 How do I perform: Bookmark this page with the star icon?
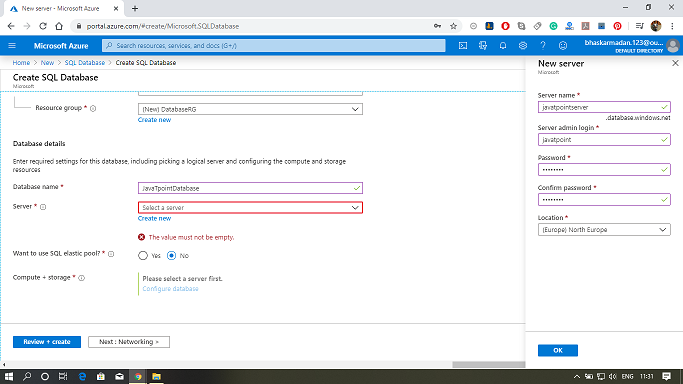pos(453,26)
